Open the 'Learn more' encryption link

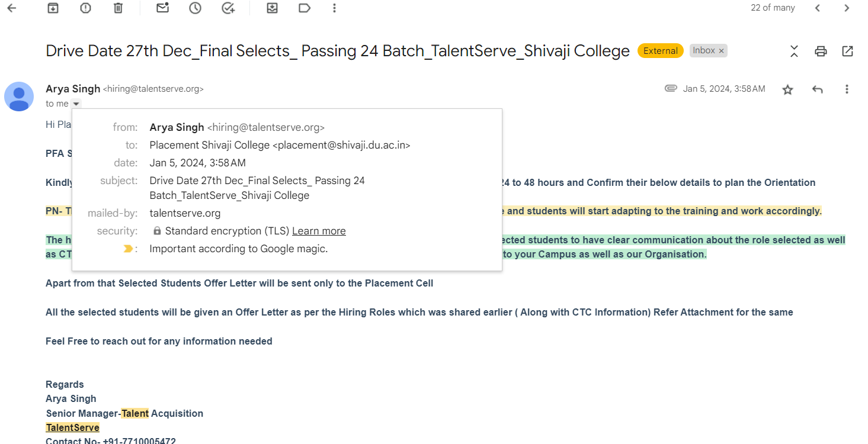pyautogui.click(x=319, y=231)
